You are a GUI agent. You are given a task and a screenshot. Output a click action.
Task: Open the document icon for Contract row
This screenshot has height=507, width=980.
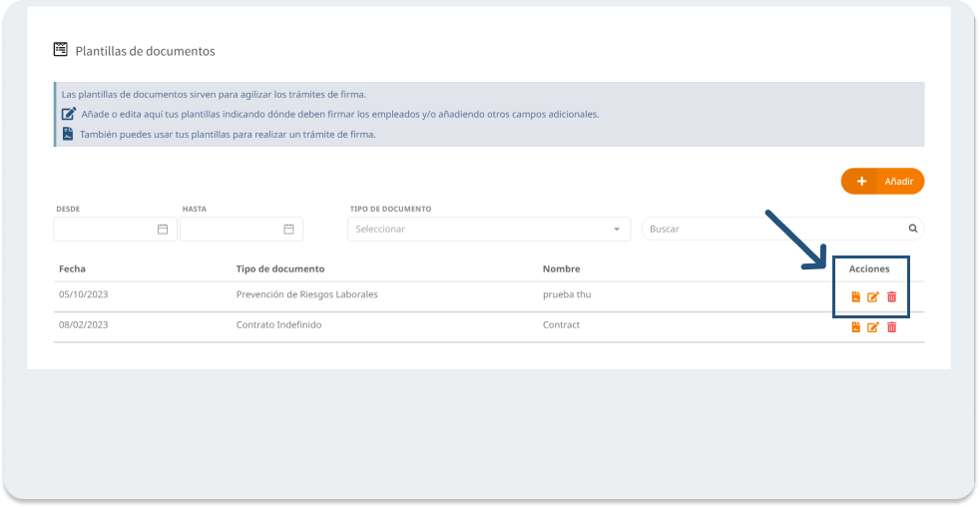[855, 327]
